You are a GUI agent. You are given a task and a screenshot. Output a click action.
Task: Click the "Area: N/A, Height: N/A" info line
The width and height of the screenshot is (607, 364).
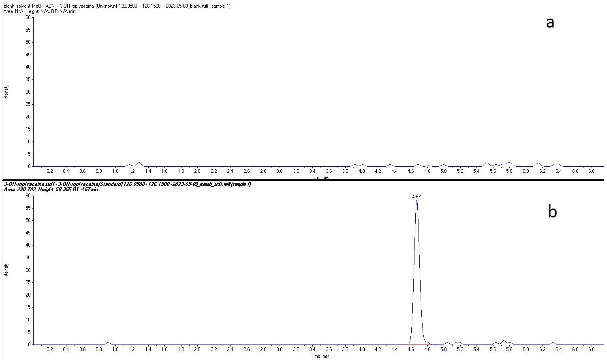(x=40, y=11)
